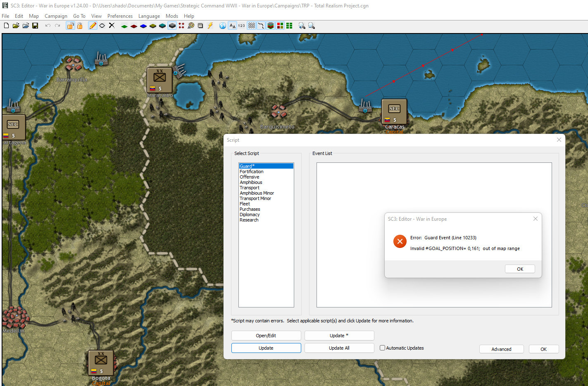Click the Update * button
Image resolution: width=588 pixels, height=386 pixels.
(339, 336)
